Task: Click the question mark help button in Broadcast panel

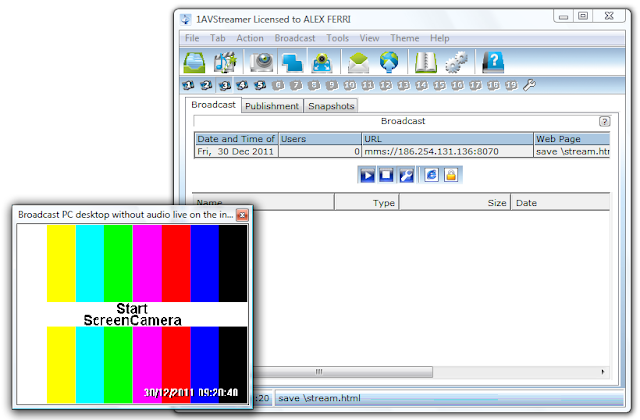Action: pos(604,121)
